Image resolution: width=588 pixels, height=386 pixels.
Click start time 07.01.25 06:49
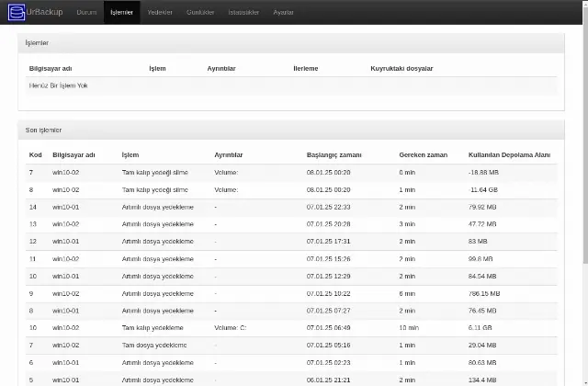329,328
